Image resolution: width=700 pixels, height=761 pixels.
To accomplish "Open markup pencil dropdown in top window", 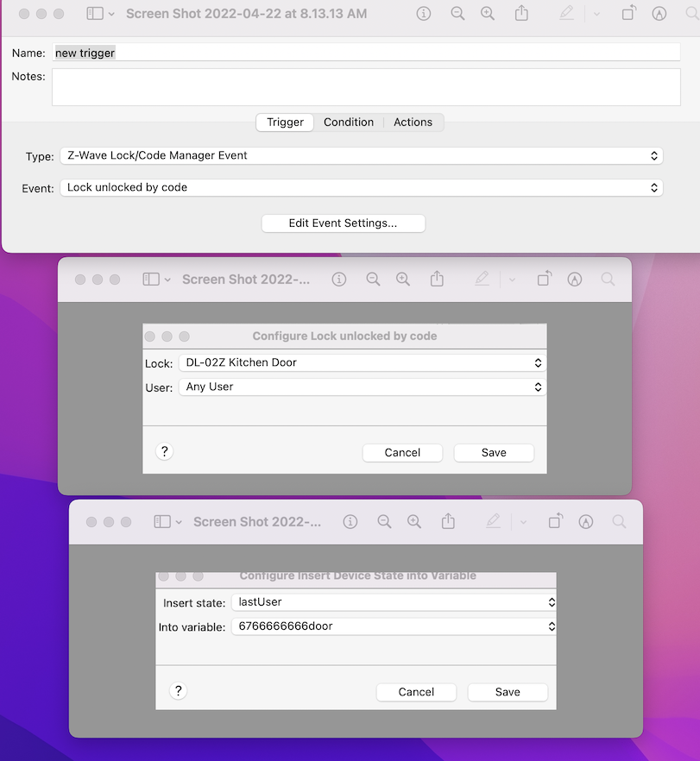I will (x=597, y=14).
